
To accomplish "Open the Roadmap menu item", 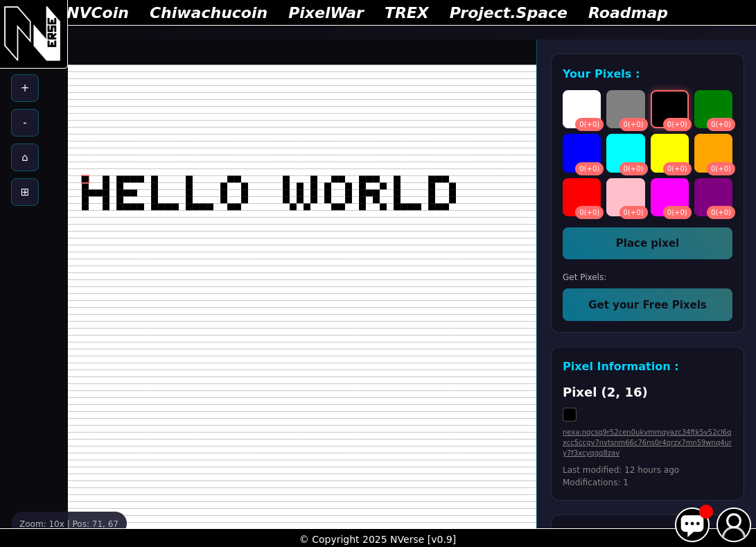I will pos(627,12).
